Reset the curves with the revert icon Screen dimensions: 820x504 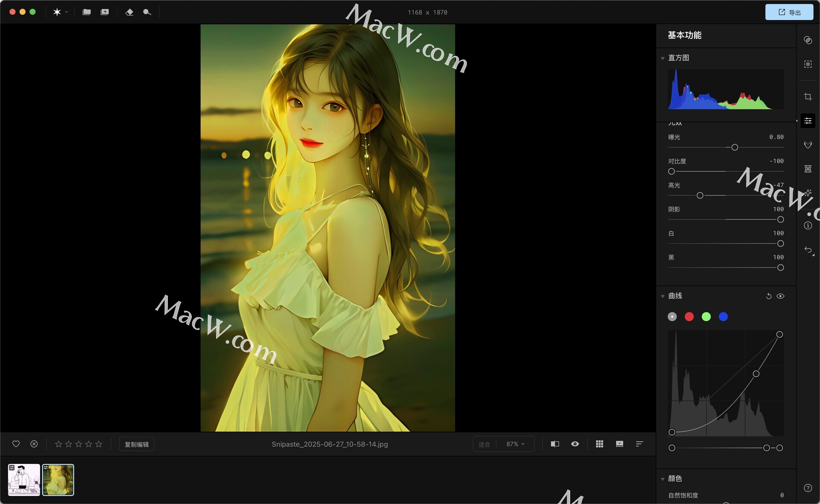pos(768,296)
